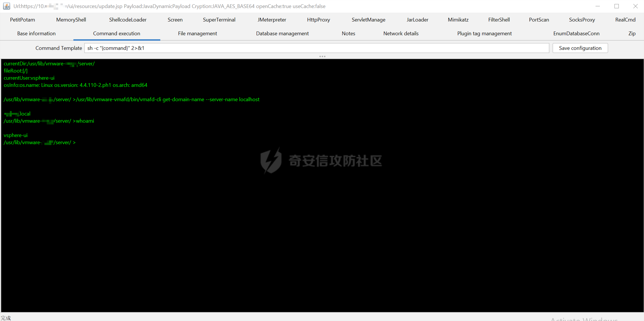Click the Save configuration button
644x321 pixels.
coord(580,48)
